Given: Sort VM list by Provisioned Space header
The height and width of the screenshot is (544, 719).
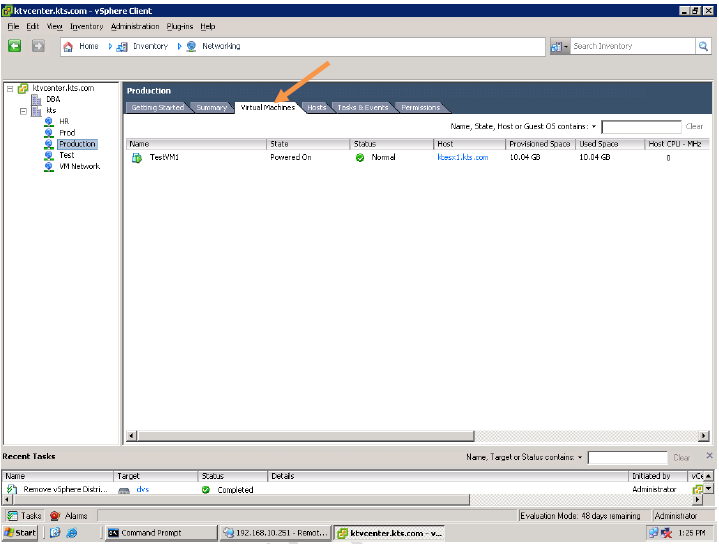Looking at the screenshot, I should tap(540, 144).
